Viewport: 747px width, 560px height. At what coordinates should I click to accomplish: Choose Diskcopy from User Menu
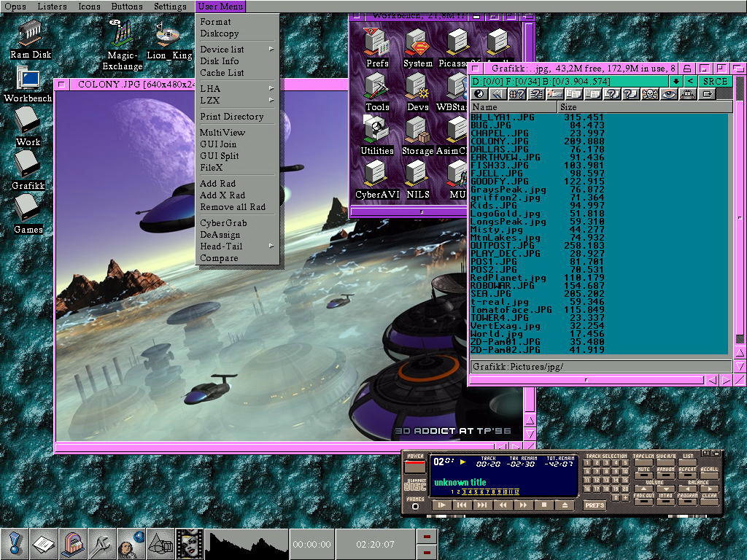[x=237, y=34]
